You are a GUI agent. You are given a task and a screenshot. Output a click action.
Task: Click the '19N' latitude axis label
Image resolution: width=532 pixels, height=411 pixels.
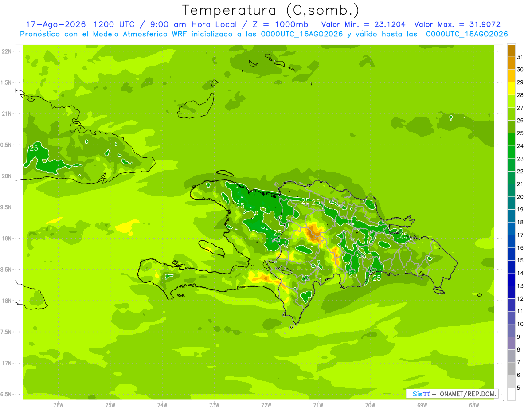[7, 239]
